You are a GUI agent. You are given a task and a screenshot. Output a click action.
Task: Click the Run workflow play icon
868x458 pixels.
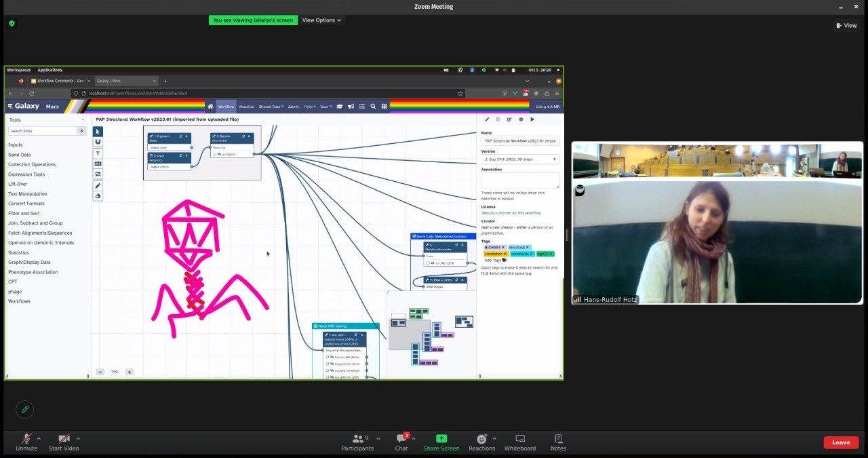pyautogui.click(x=532, y=119)
